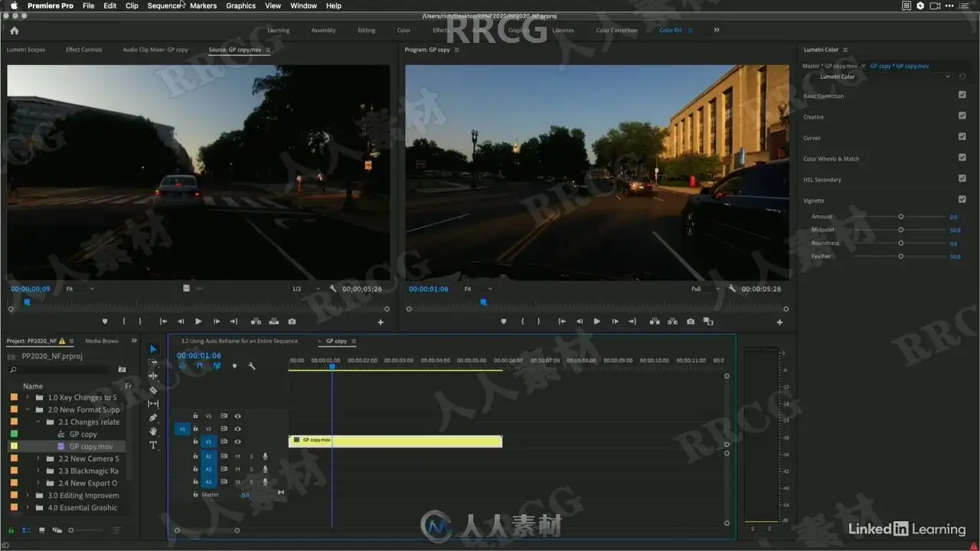980x551 pixels.
Task: Select the Type tool
Action: [153, 445]
